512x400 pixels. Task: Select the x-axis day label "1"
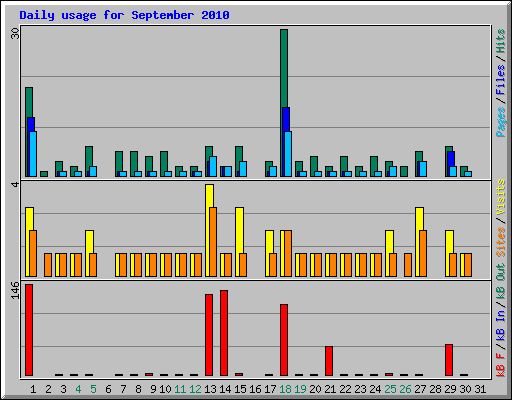(x=33, y=389)
